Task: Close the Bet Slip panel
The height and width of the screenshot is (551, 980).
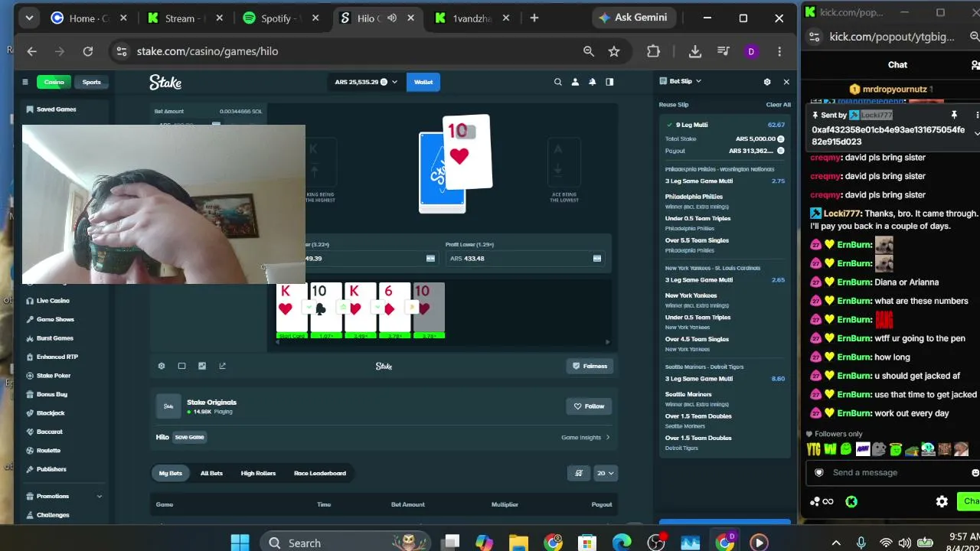Action: point(786,82)
